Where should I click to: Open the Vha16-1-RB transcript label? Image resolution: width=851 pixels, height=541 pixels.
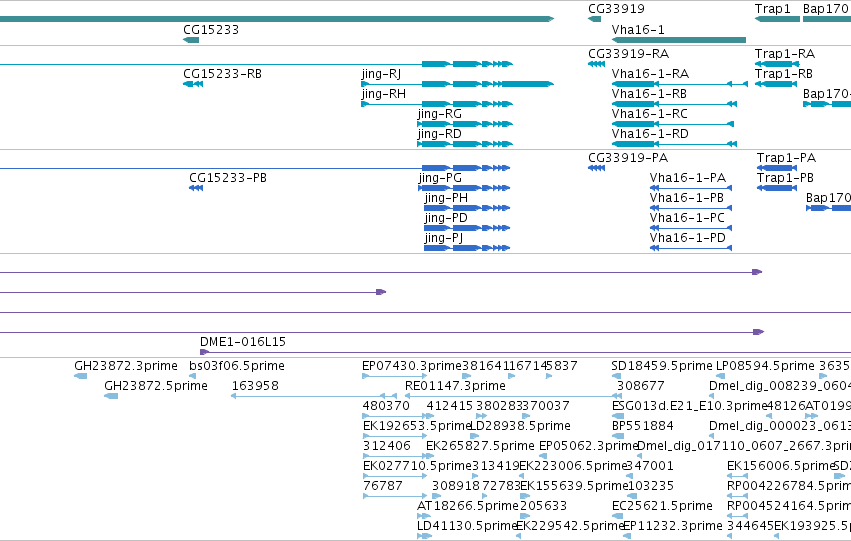click(649, 93)
